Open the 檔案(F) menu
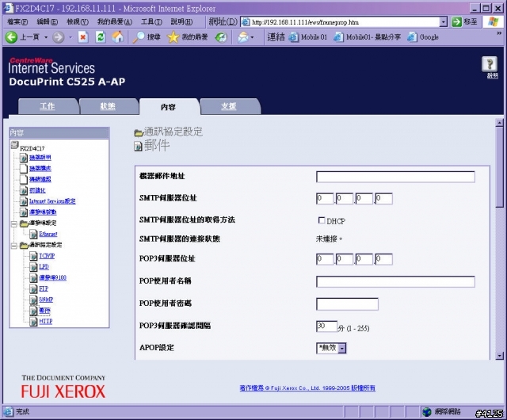Screen dimensions: 507x420 click(17, 21)
